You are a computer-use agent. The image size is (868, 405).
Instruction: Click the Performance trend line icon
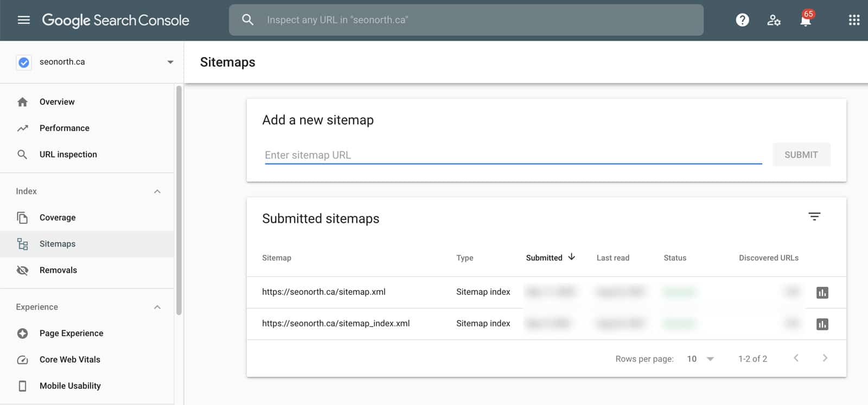click(22, 128)
